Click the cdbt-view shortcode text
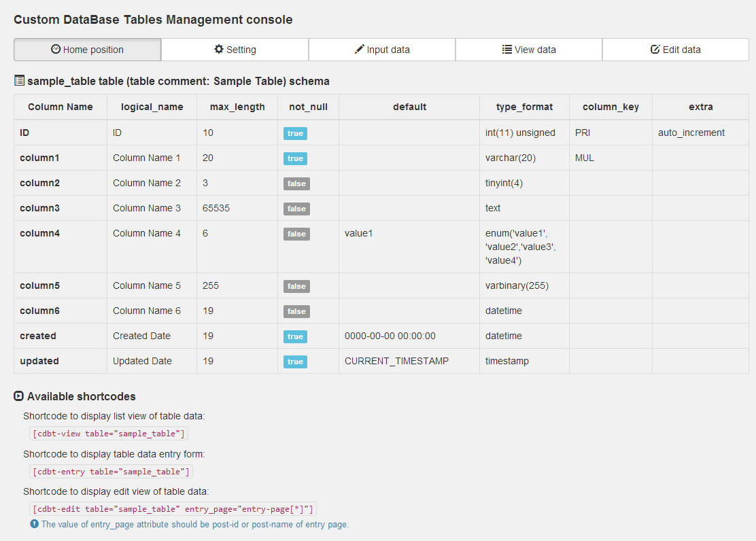The height and width of the screenshot is (541, 756). click(108, 434)
